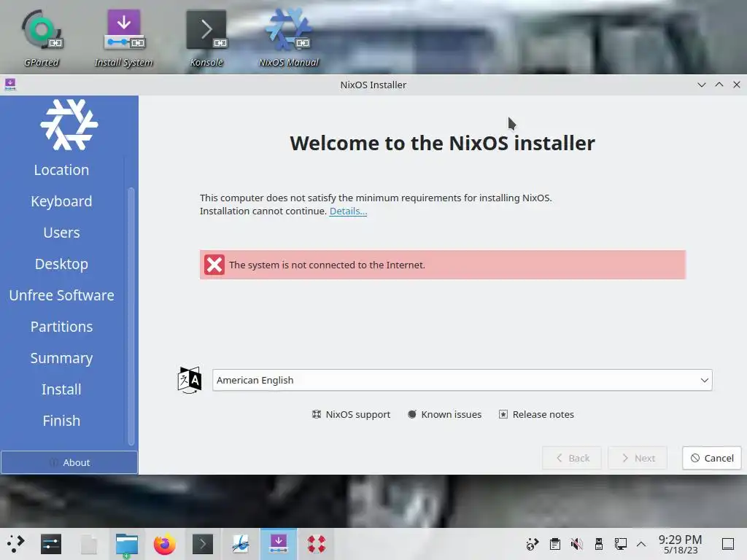Open the GParted desktop icon
Screen dimensions: 747x560
point(42,38)
